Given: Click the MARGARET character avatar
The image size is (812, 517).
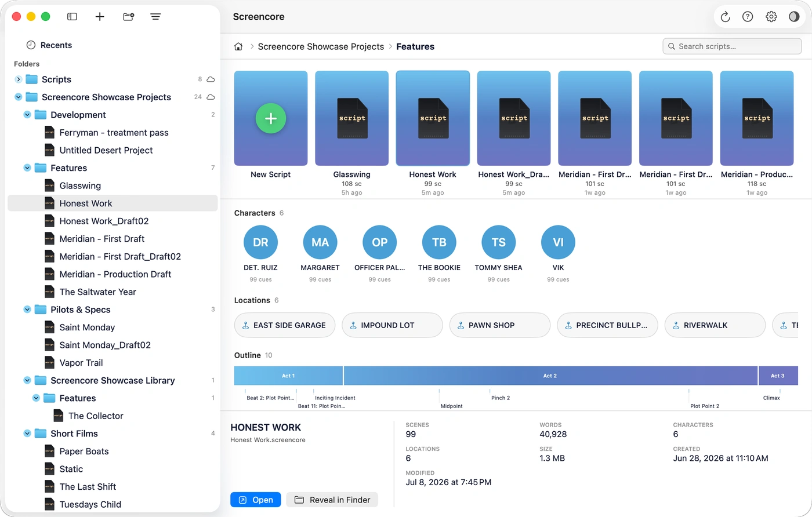Looking at the screenshot, I should [x=320, y=242].
